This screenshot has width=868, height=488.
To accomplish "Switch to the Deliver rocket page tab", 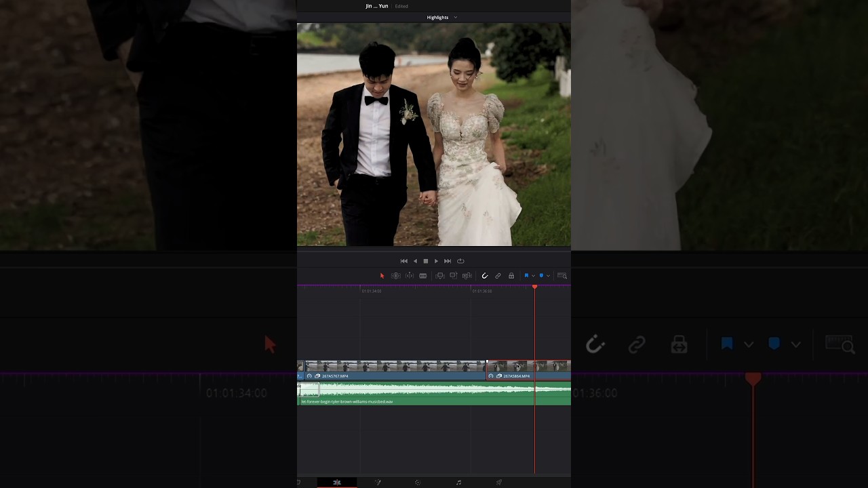I will pos(499,483).
